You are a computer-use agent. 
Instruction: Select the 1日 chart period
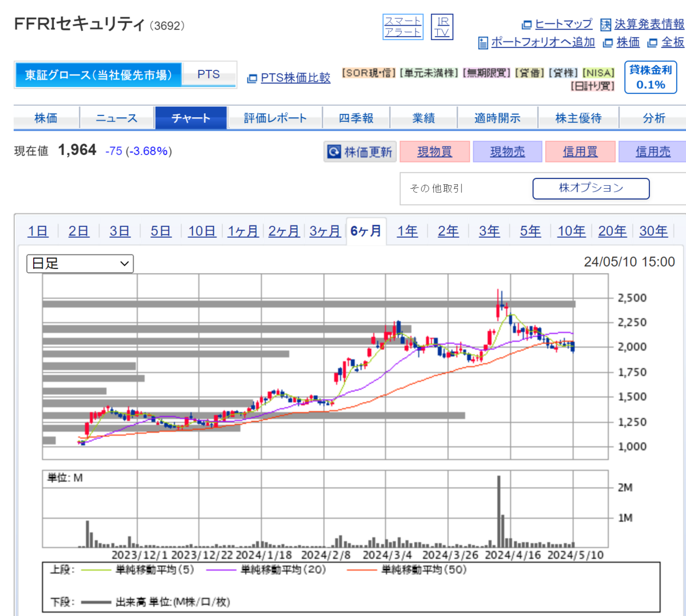tap(38, 231)
